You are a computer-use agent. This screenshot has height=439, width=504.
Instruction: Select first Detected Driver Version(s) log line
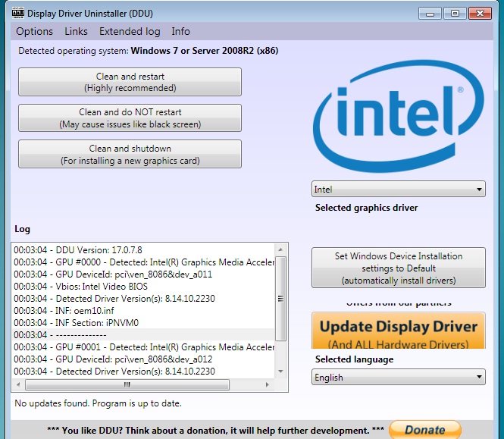tap(144, 299)
